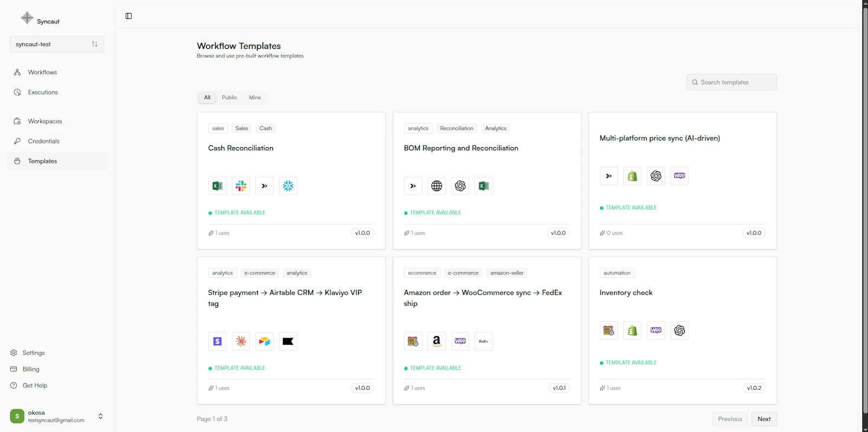The image size is (868, 432).
Task: Click the Stripe icon in Stripe payment card
Action: [x=218, y=341]
